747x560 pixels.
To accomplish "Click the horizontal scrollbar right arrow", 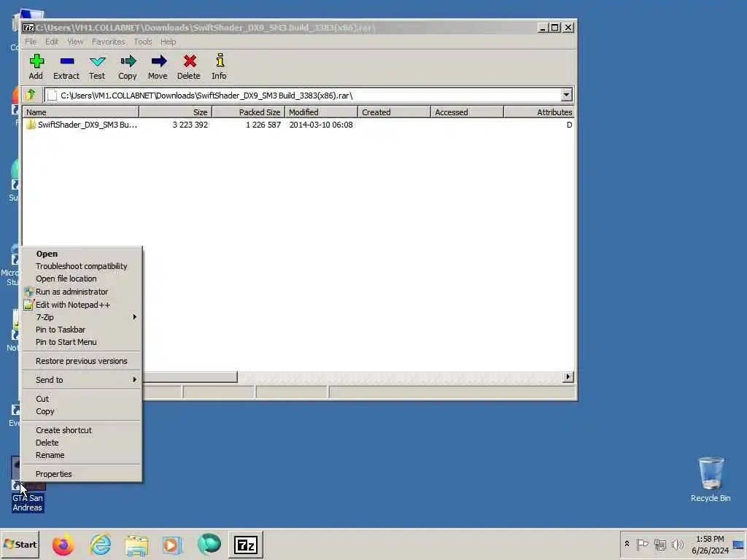I will [568, 377].
